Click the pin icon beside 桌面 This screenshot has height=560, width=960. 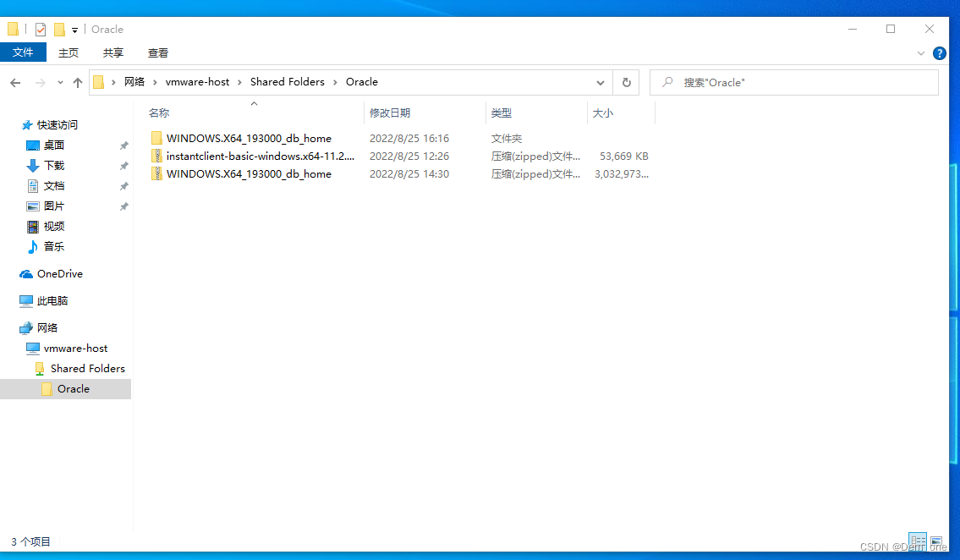pyautogui.click(x=123, y=145)
